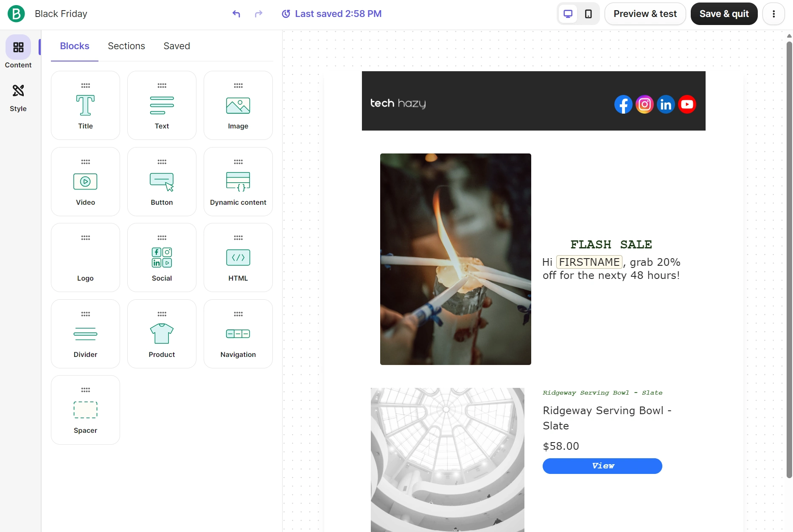Select the Logo block

85,257
